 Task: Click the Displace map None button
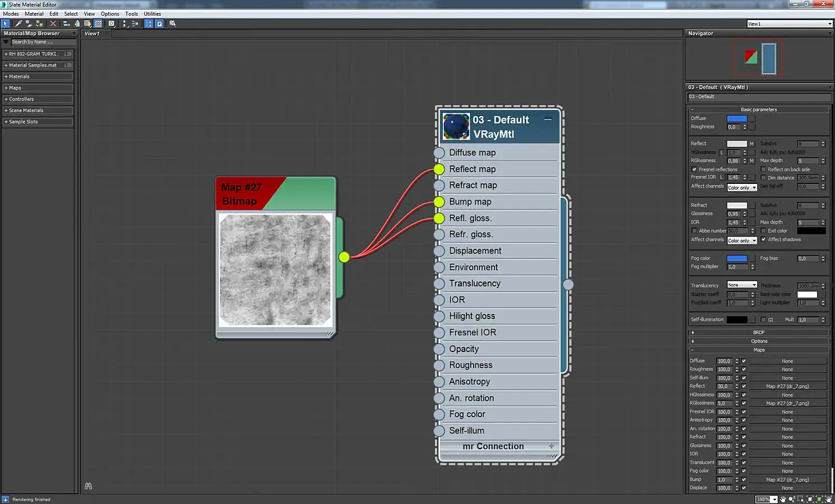(787, 488)
